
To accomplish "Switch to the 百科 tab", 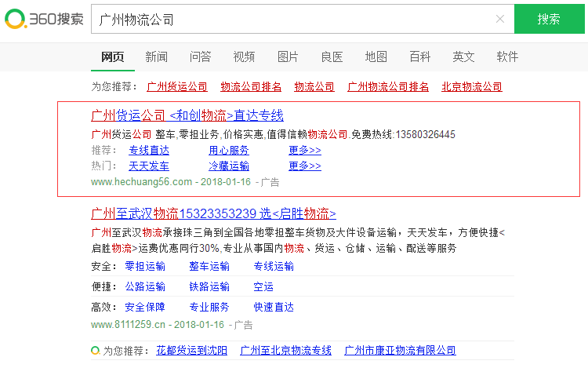I will [x=419, y=56].
